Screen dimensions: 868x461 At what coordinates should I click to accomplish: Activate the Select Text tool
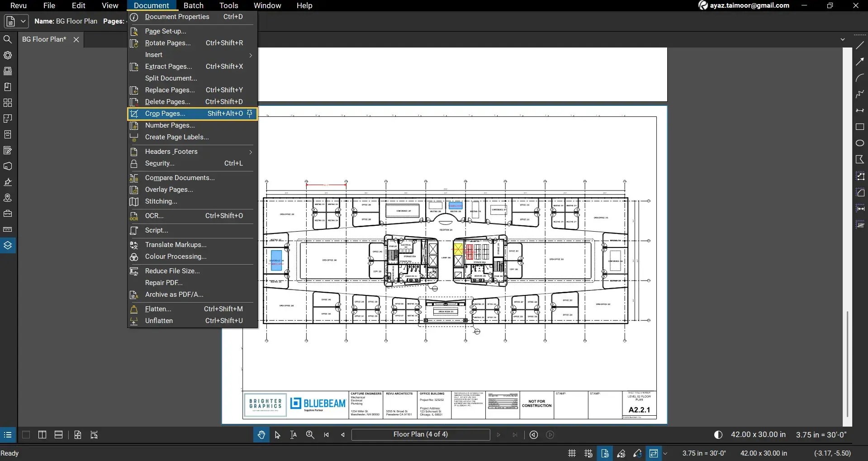[293, 434]
